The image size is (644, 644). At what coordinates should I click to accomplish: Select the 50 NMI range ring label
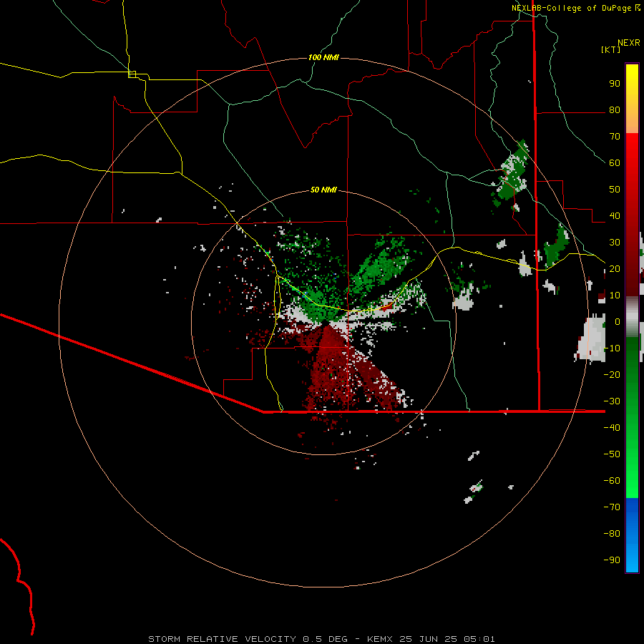click(323, 190)
